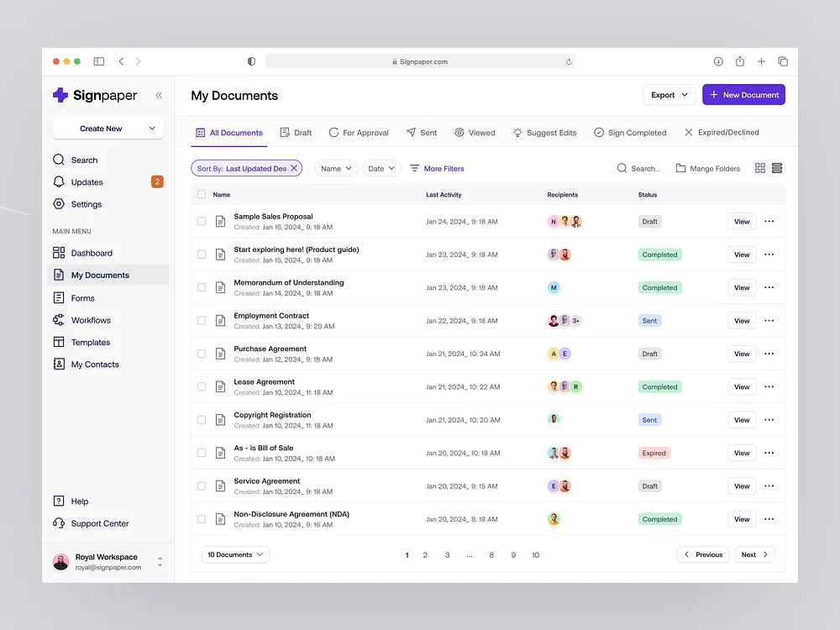Viewport: 840px width, 630px height.
Task: Collapse the sidebar with the double-chevron
Action: (x=159, y=95)
